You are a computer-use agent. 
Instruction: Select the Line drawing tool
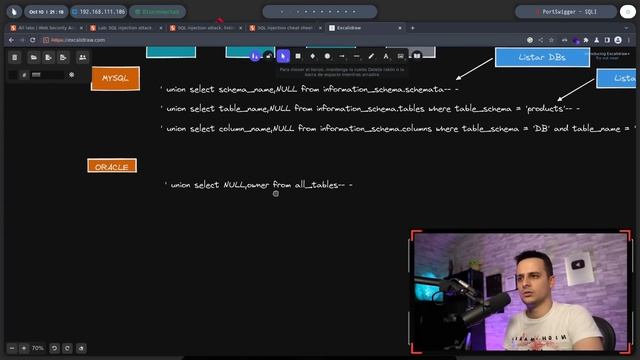357,56
